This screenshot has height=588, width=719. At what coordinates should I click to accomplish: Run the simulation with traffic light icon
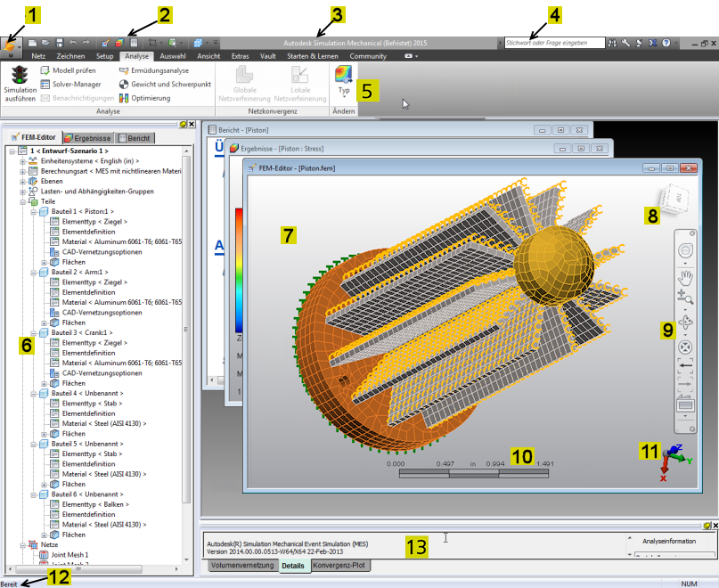(x=20, y=84)
